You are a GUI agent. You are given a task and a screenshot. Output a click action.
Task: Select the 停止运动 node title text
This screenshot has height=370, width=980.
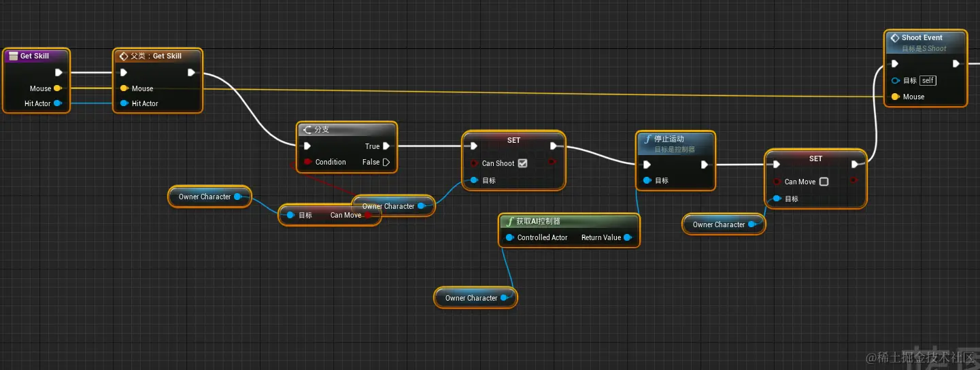pos(669,139)
